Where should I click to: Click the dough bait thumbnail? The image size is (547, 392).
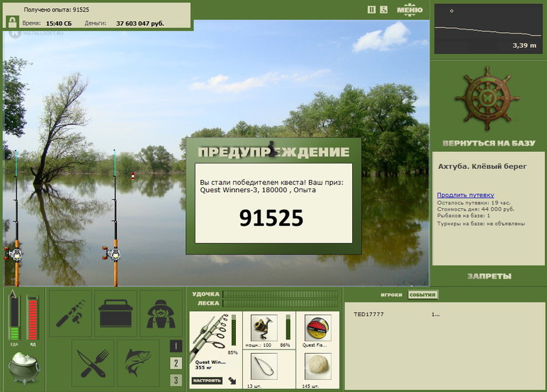point(317,366)
